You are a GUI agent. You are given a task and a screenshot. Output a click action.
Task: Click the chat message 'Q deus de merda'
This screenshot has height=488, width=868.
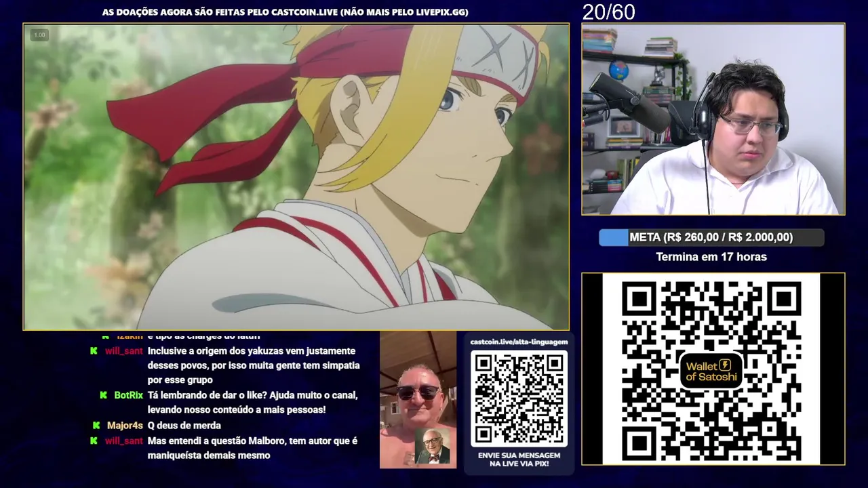point(184,426)
